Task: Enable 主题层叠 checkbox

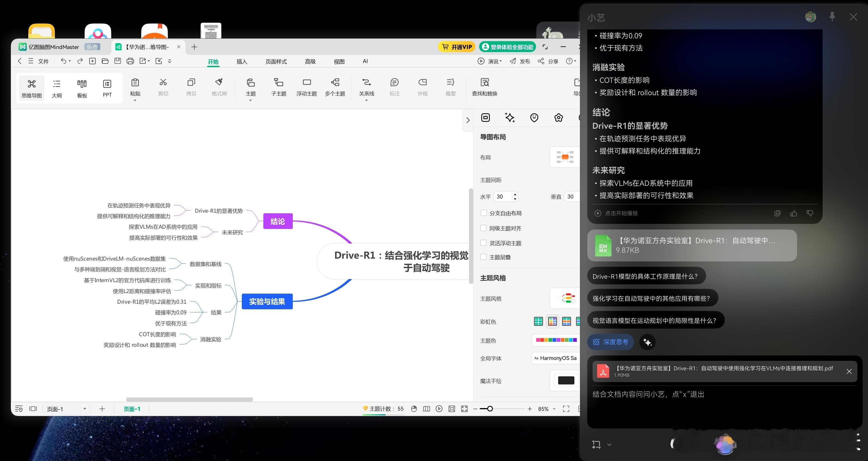Action: tap(484, 257)
